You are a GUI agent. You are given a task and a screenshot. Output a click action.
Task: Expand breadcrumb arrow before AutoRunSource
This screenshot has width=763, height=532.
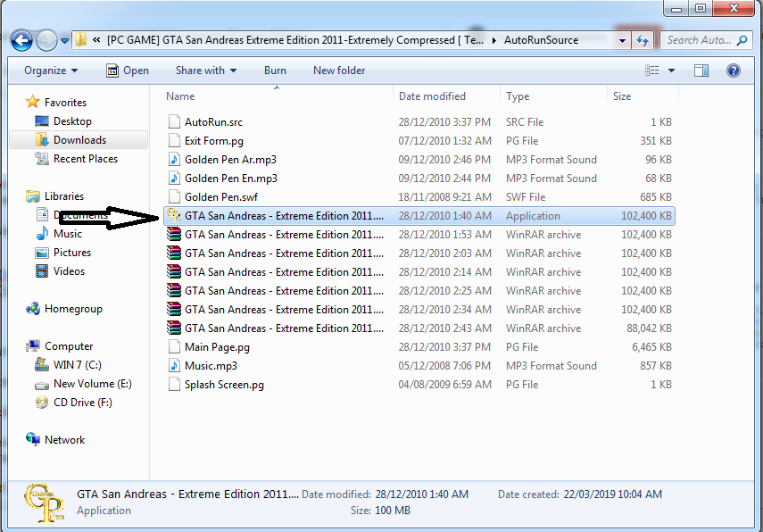[493, 40]
